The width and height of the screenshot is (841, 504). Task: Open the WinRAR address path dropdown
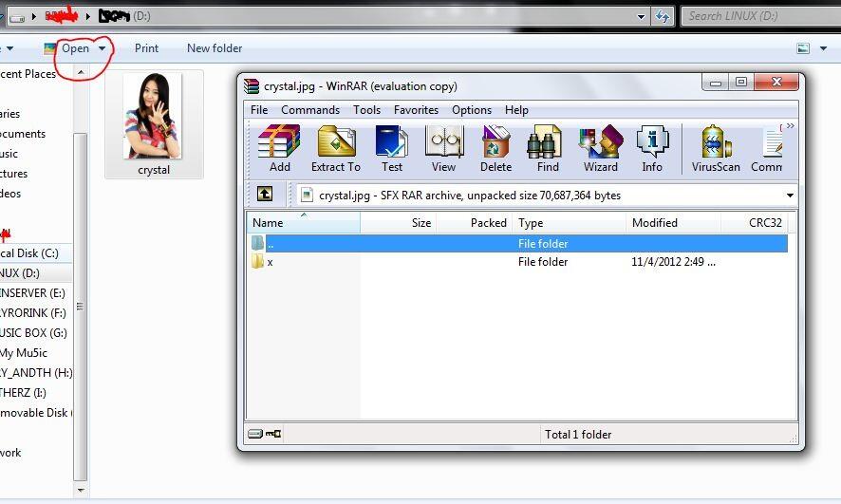790,196
